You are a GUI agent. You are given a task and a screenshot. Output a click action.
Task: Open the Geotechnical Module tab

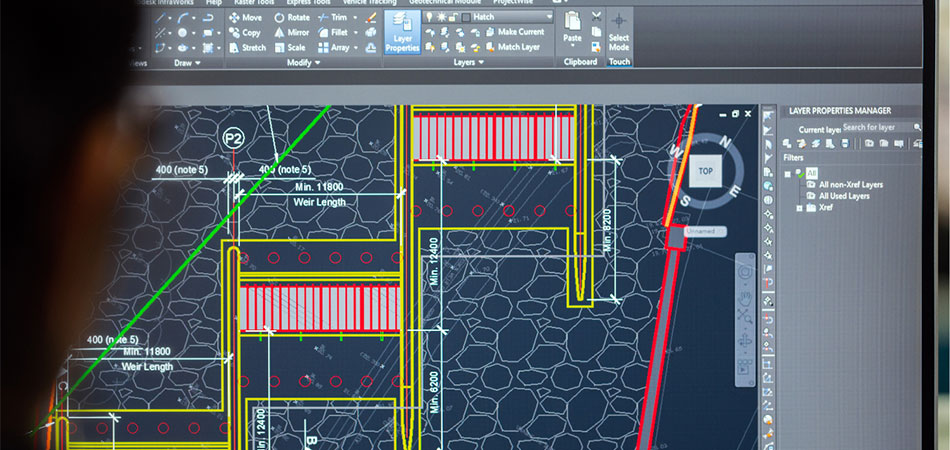pyautogui.click(x=445, y=2)
